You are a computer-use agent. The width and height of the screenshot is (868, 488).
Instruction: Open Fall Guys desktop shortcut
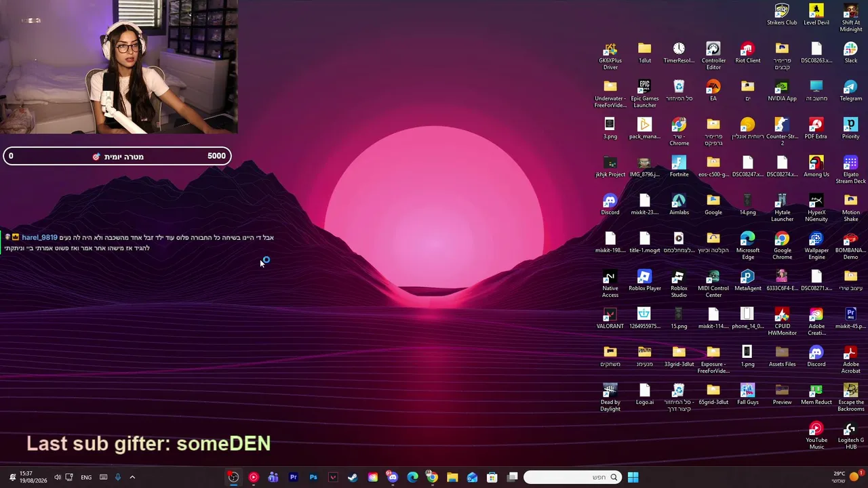coord(747,394)
